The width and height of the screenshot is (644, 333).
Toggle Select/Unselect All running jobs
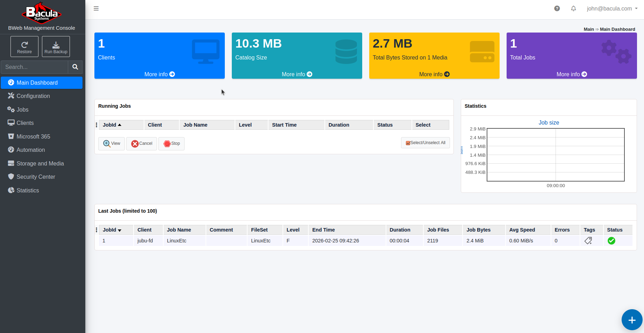coord(425,143)
